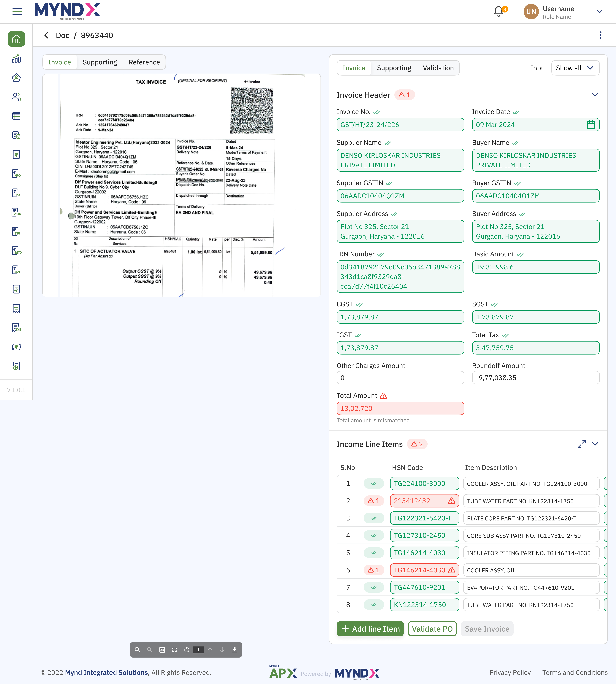Zoom into the invoice document

(x=137, y=649)
